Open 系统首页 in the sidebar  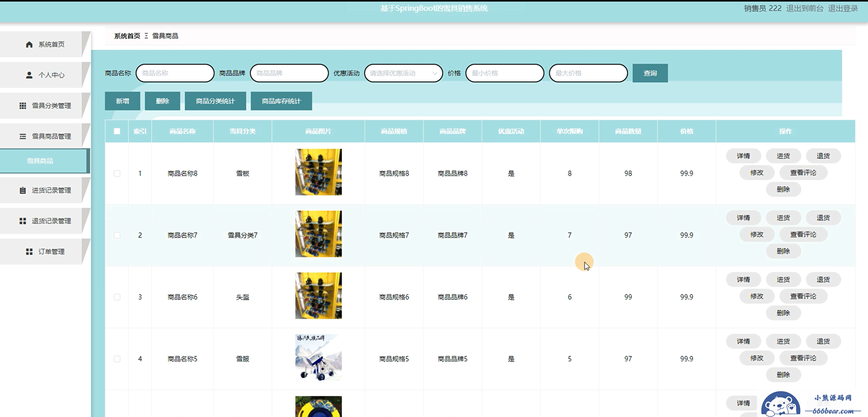click(x=45, y=45)
